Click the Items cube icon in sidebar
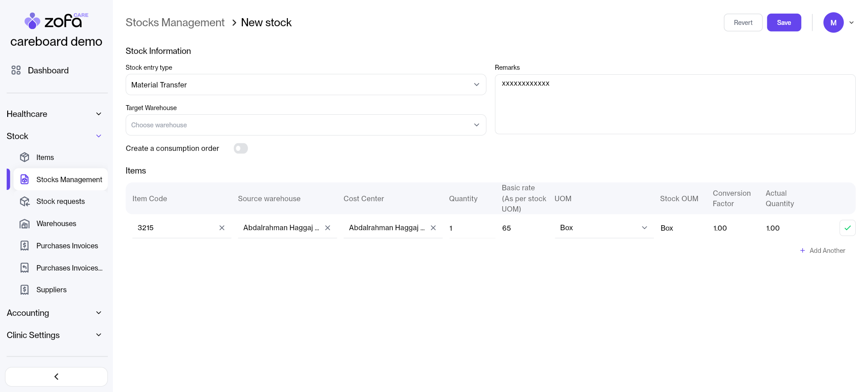 click(x=25, y=157)
